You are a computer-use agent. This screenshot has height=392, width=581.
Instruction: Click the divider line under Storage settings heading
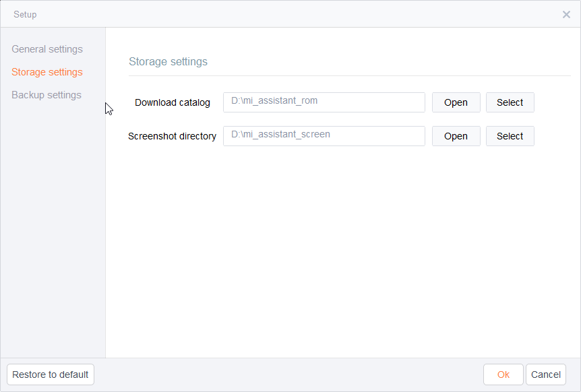(x=349, y=76)
